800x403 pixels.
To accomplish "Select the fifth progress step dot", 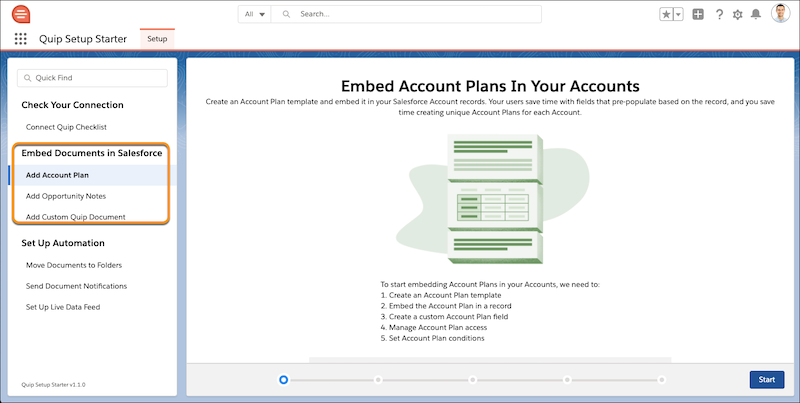I will click(661, 380).
